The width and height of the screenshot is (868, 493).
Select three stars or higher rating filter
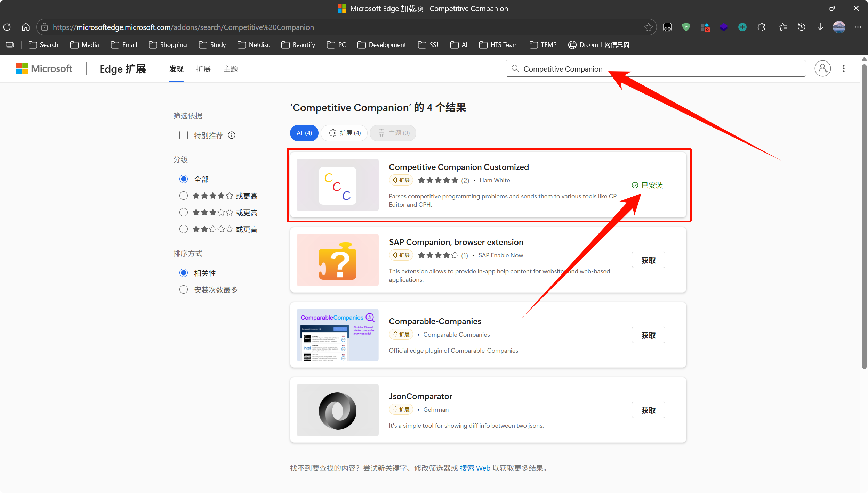coord(184,212)
